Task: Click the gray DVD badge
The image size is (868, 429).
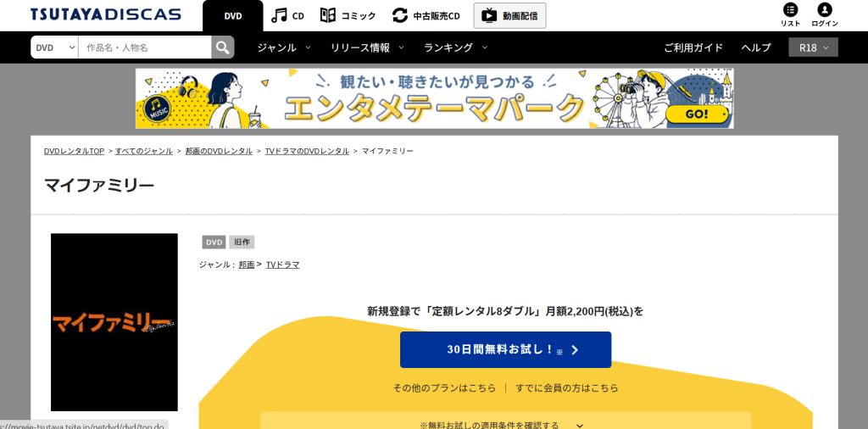Action: click(214, 242)
